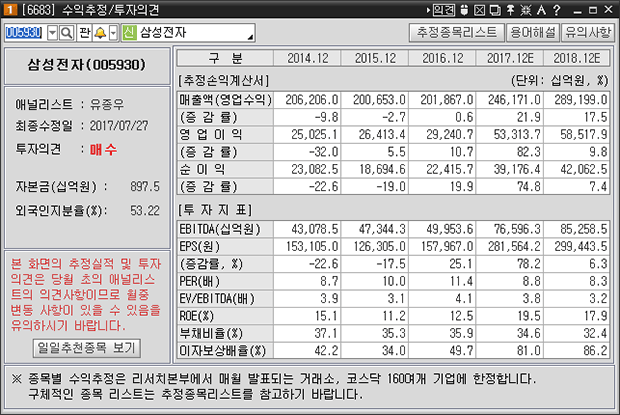620x415 pixels.
Task: Click the last revision date 2017/07/27
Action: [119, 126]
